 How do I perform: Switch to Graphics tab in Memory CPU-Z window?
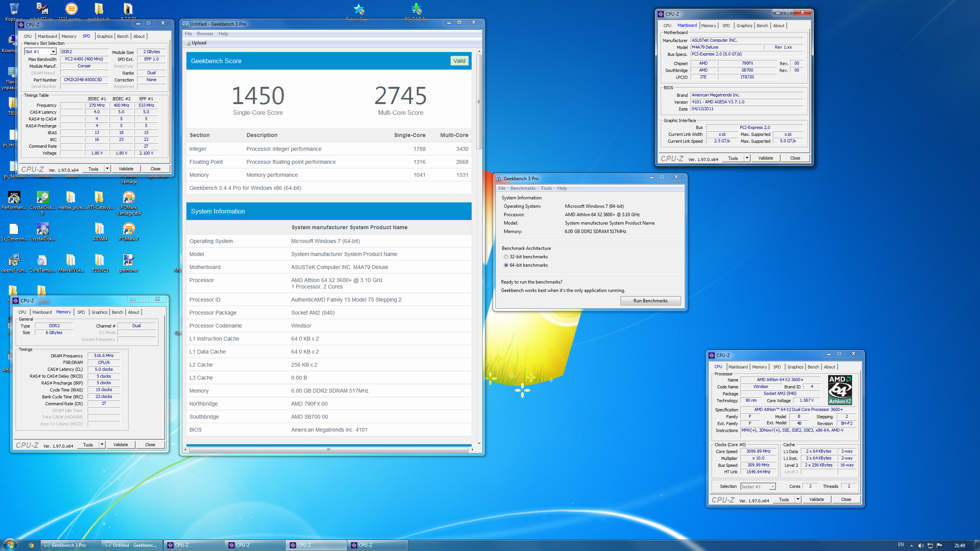click(99, 312)
